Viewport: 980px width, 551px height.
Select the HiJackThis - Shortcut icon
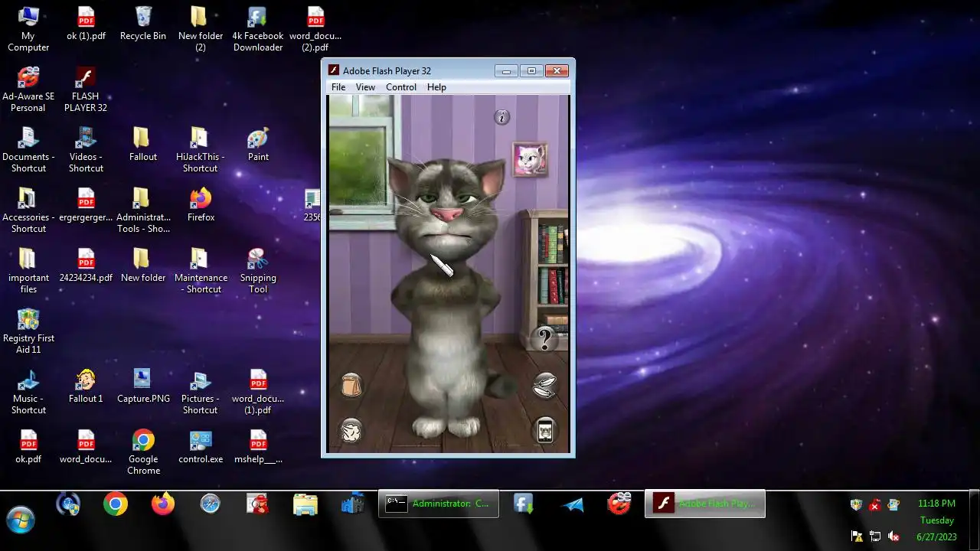pos(201,150)
